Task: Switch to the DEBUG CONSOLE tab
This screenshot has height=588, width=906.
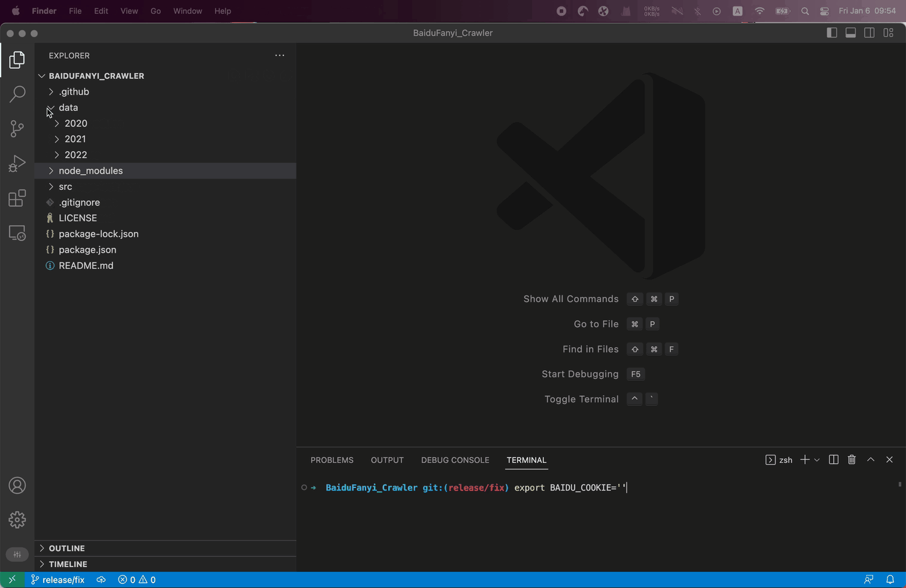Action: click(455, 460)
